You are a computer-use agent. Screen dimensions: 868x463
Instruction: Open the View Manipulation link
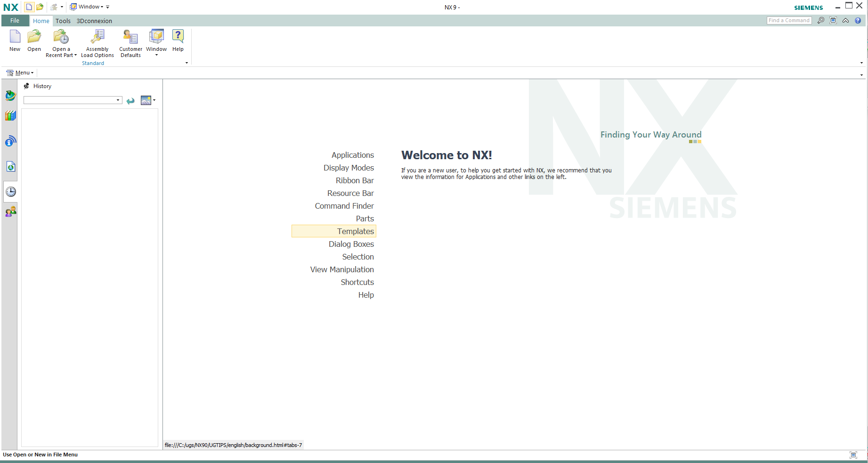pos(342,269)
